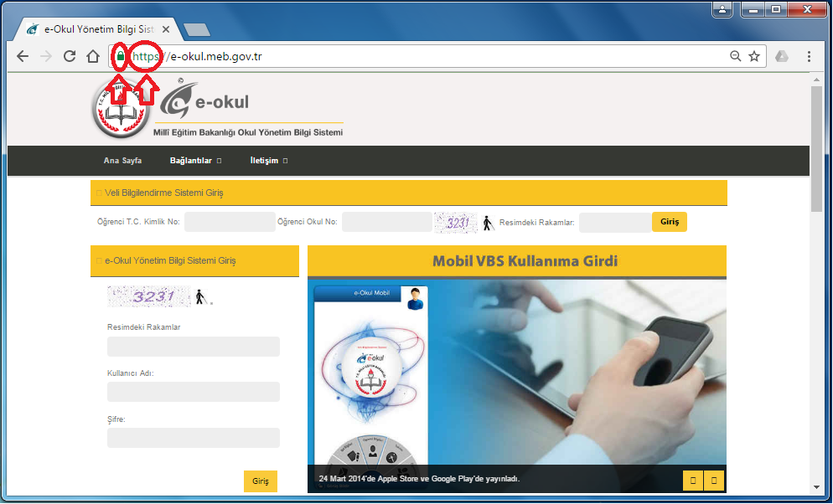Click the captcha image in Veli Bilgilendirme row
The width and height of the screenshot is (833, 504).
point(456,223)
